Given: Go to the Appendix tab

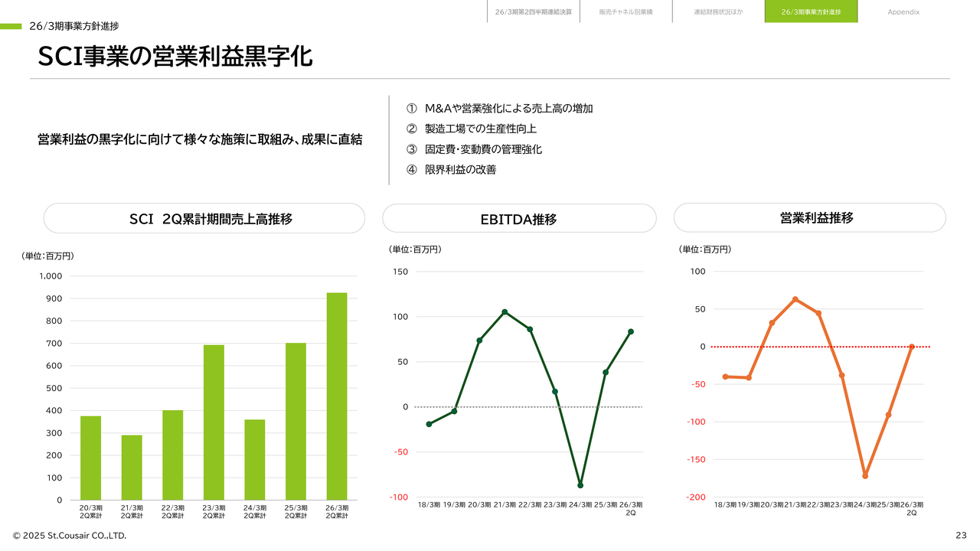Looking at the screenshot, I should [x=903, y=12].
